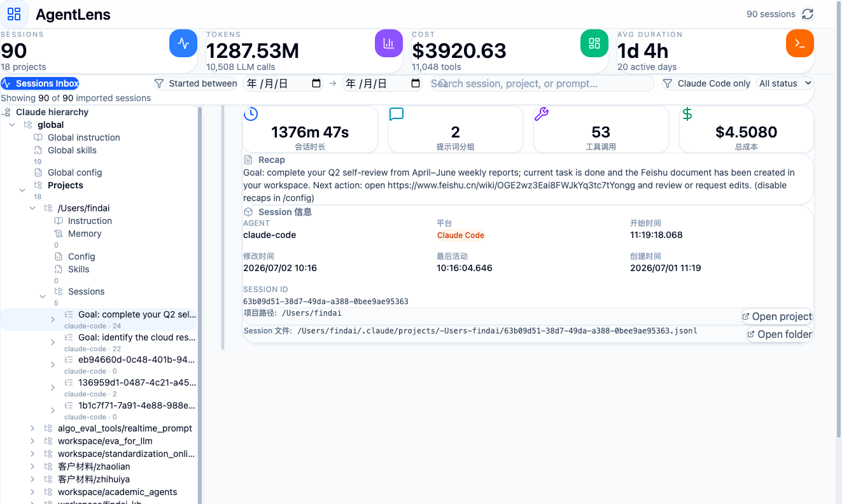Expand the 客户材料/zhaolian project
The width and height of the screenshot is (842, 504).
[x=32, y=466]
